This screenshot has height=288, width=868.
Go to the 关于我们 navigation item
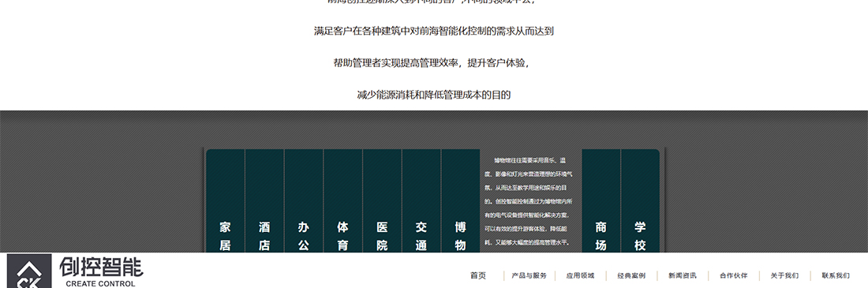(784, 275)
